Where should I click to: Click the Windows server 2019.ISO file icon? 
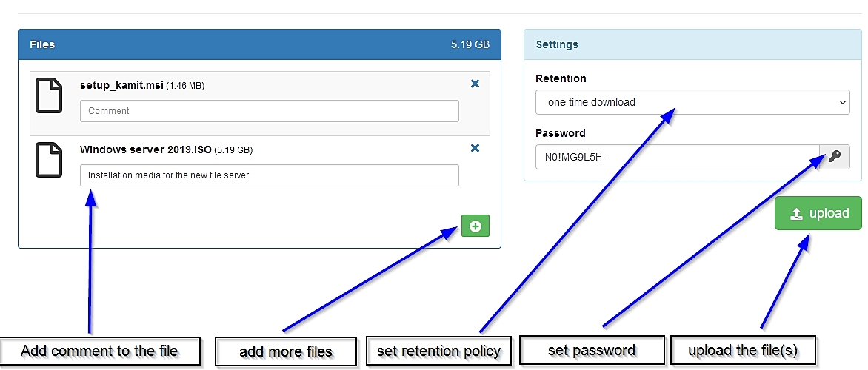point(49,159)
